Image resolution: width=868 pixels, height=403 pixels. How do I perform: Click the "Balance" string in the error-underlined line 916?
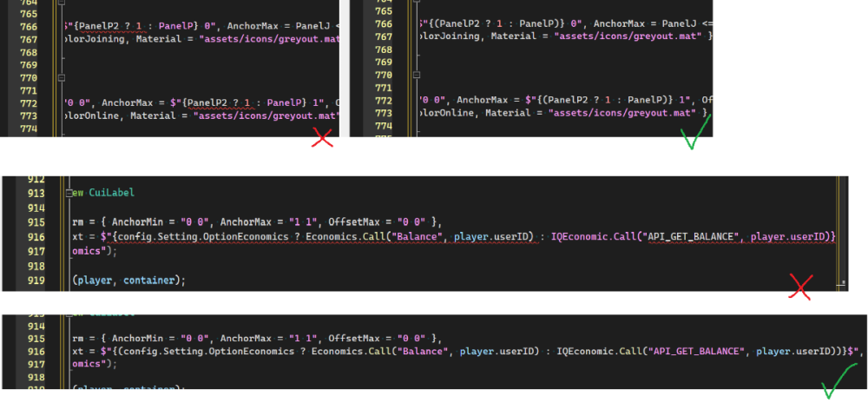[x=417, y=236]
